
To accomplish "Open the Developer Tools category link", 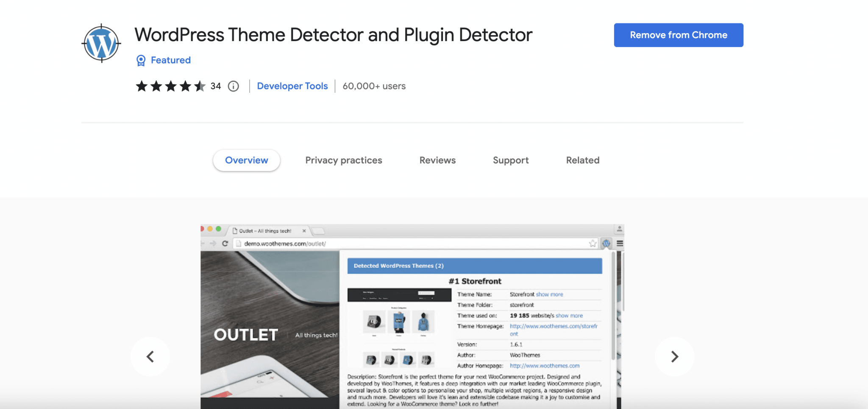I will point(292,86).
